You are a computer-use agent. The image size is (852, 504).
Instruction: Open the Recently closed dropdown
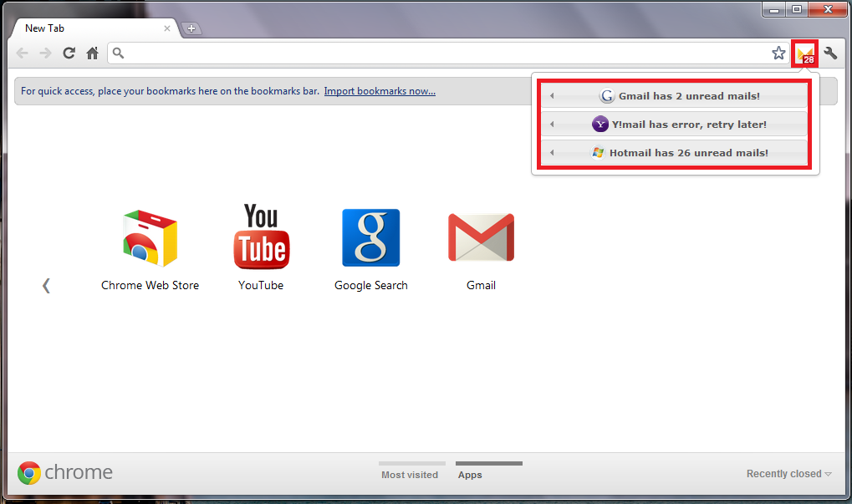(789, 474)
